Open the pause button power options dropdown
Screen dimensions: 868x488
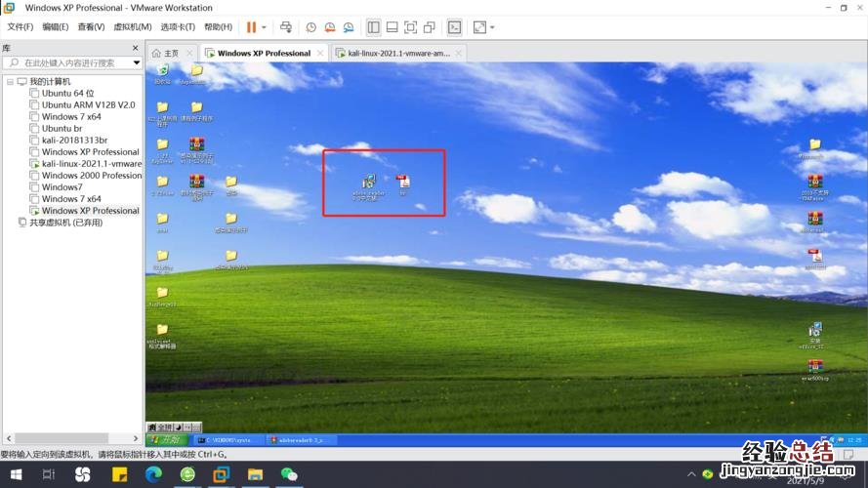(x=264, y=27)
